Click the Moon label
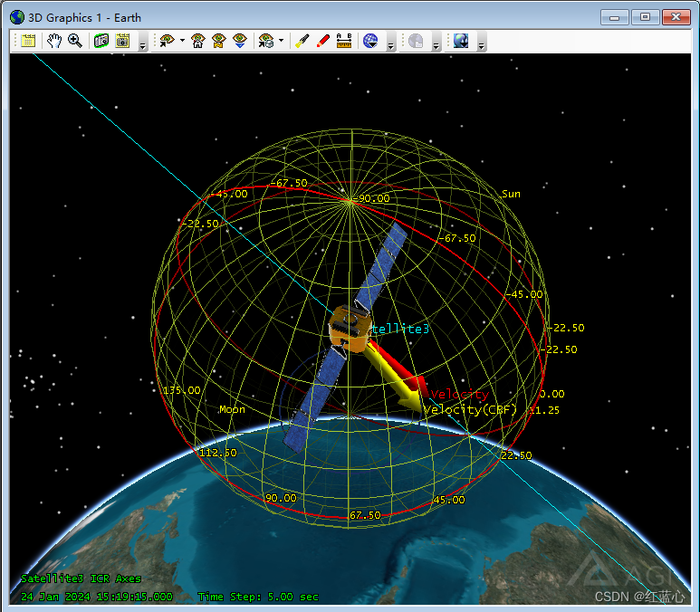Screen dimensions: 700x612 pyautogui.click(x=232, y=409)
